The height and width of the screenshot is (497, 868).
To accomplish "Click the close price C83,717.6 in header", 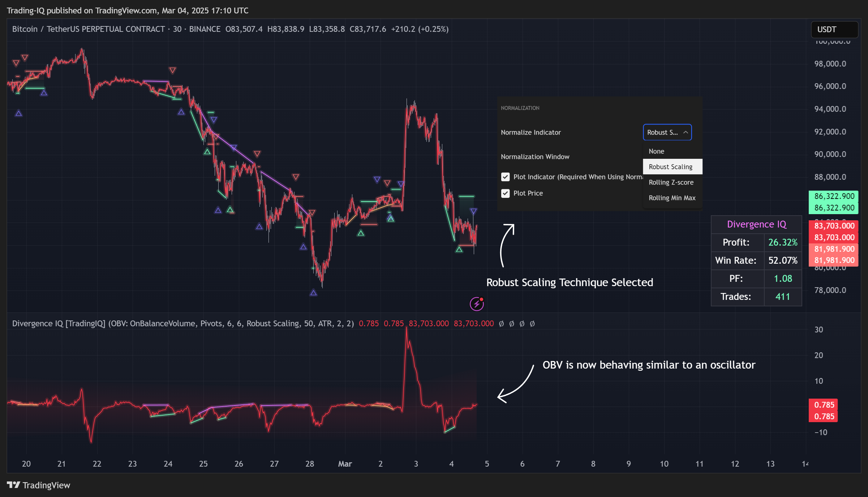I will (x=368, y=29).
